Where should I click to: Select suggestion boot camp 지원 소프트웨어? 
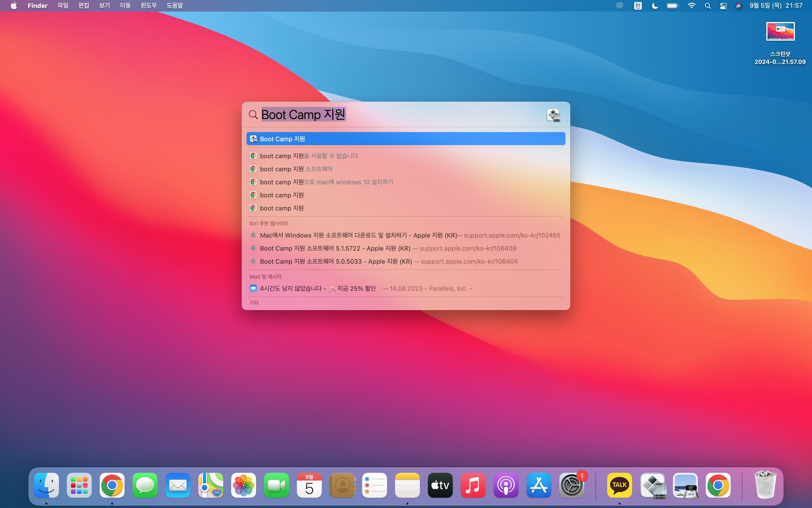pos(406,169)
